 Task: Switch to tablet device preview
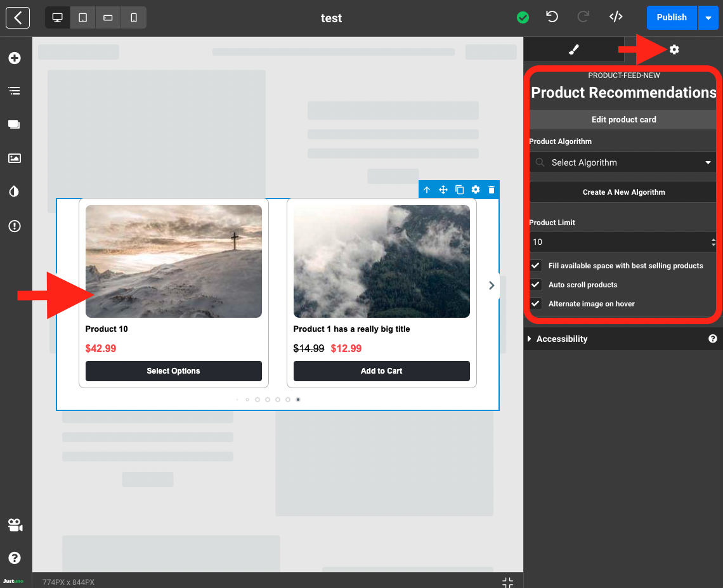[x=82, y=18]
